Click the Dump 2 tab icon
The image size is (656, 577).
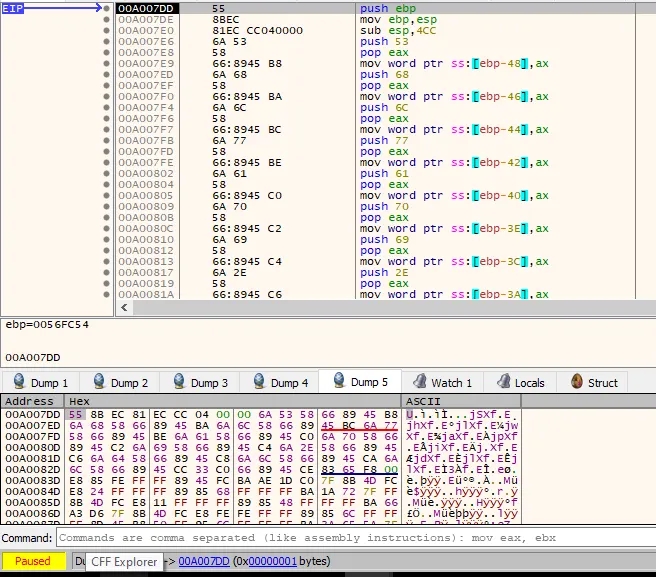click(97, 382)
